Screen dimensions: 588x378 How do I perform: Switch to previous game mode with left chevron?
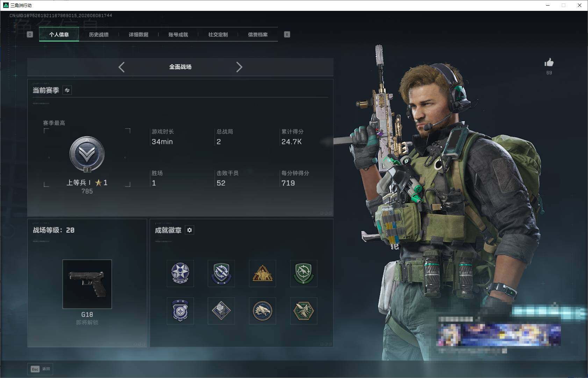click(x=122, y=67)
